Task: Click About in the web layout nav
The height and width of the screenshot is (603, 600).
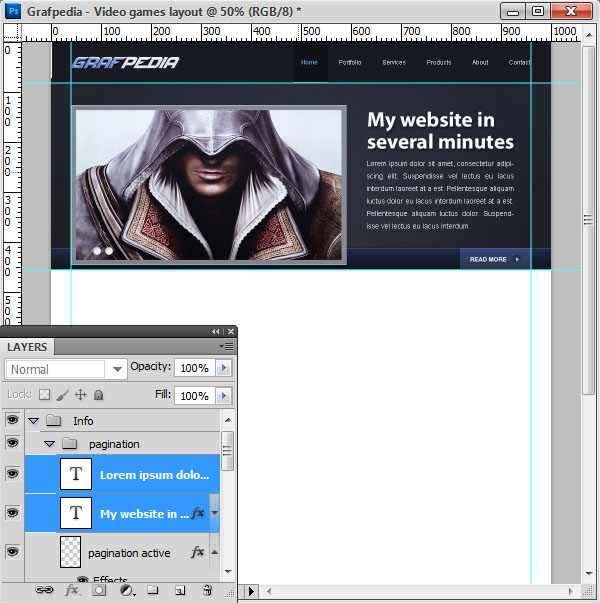Action: pyautogui.click(x=480, y=62)
